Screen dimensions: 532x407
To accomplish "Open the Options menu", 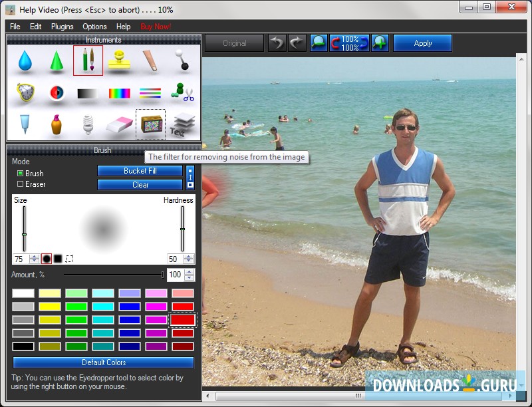I will (x=94, y=27).
